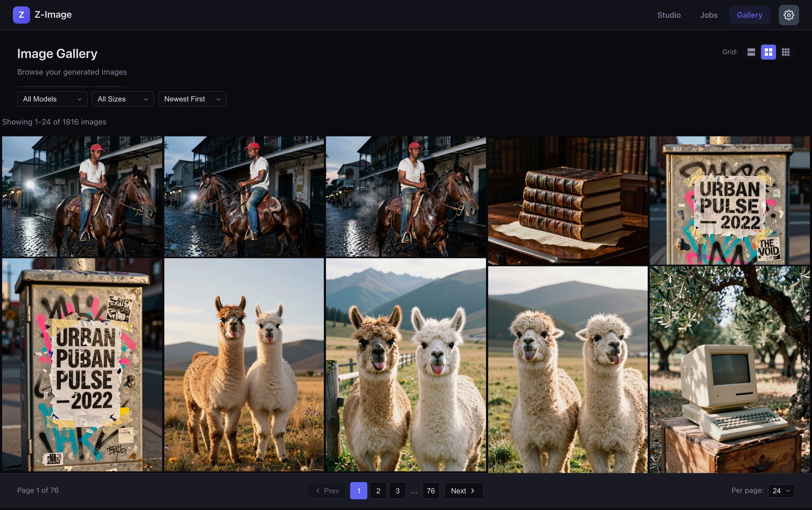Open the Gallery tab
The width and height of the screenshot is (812, 510).
pos(749,15)
